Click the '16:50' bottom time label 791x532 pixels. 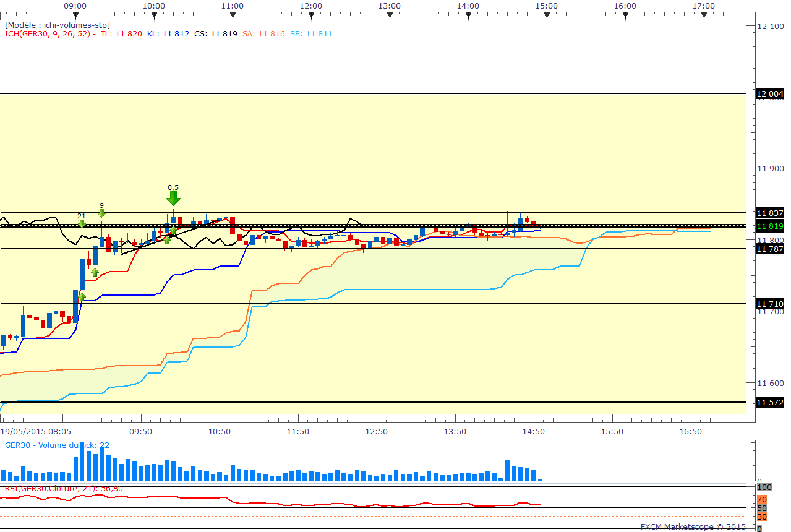pyautogui.click(x=690, y=431)
